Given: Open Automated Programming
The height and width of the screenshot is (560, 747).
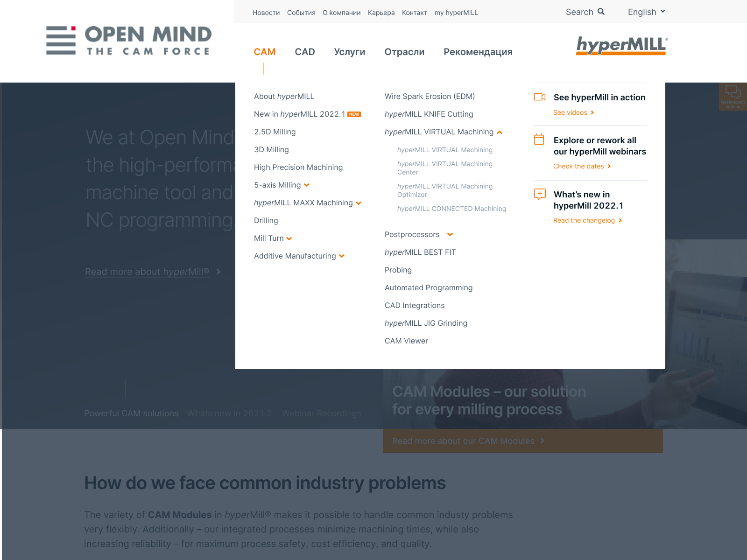Looking at the screenshot, I should (429, 288).
